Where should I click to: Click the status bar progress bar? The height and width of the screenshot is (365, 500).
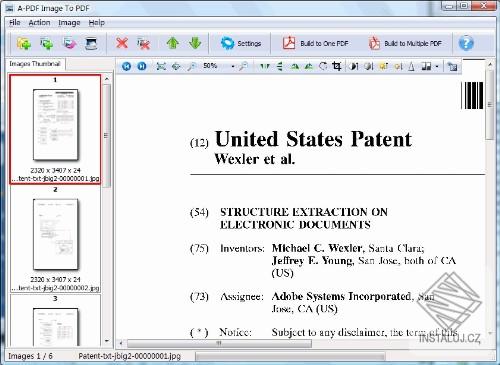(x=290, y=357)
